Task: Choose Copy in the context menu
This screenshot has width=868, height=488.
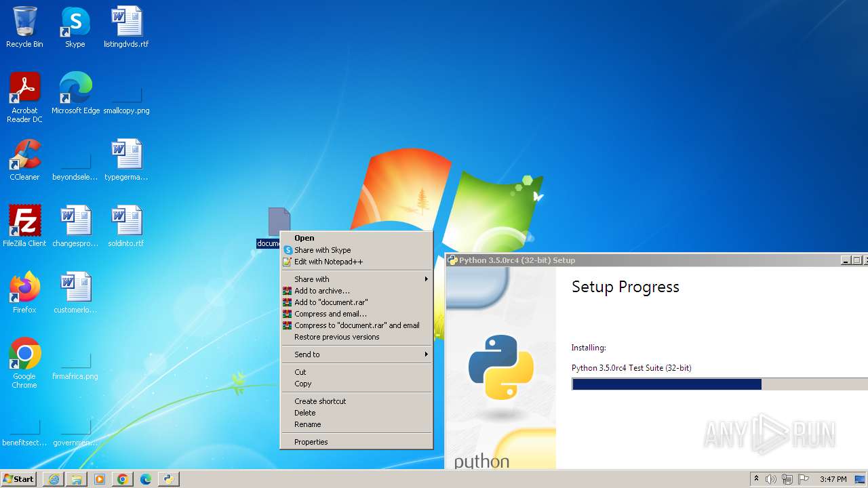Action: coord(357,384)
